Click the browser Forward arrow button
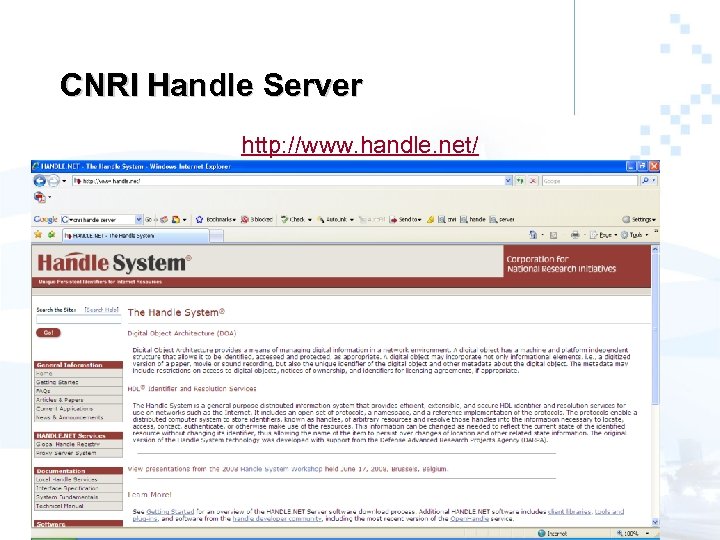 [x=53, y=181]
